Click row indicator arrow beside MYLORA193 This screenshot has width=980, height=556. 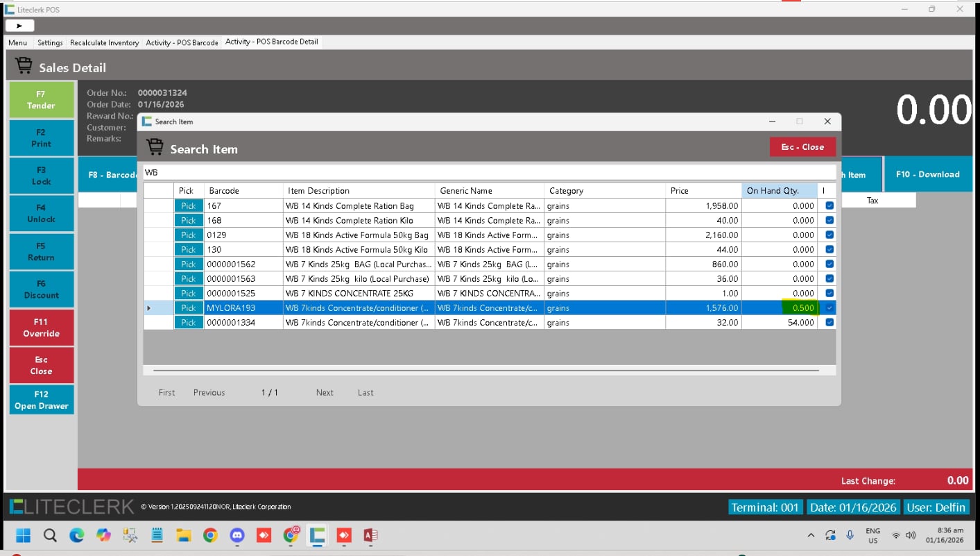click(149, 308)
